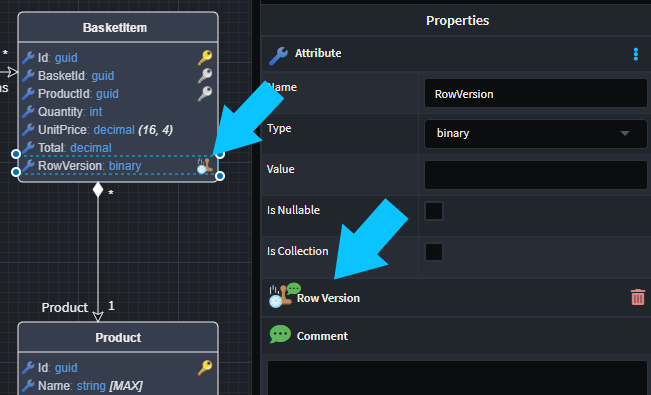Click the wrench icon next to RowVersion
The image size is (651, 395).
coord(28,166)
